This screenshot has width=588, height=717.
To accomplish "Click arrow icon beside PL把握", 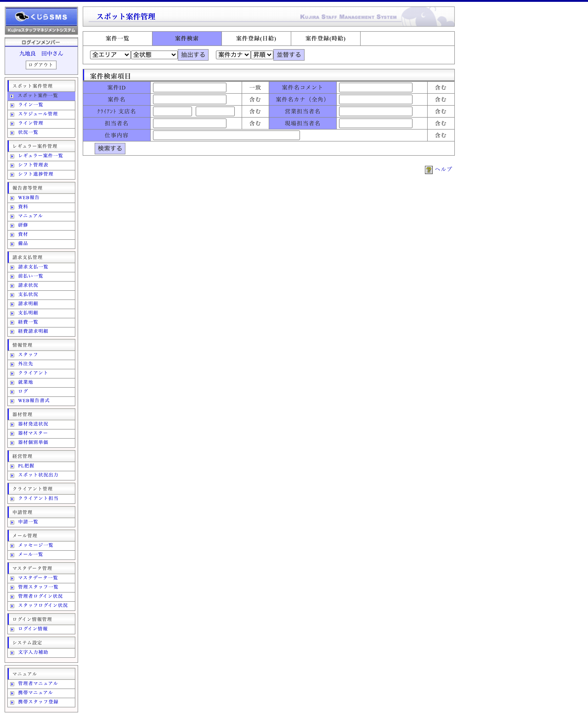I will pos(12,466).
